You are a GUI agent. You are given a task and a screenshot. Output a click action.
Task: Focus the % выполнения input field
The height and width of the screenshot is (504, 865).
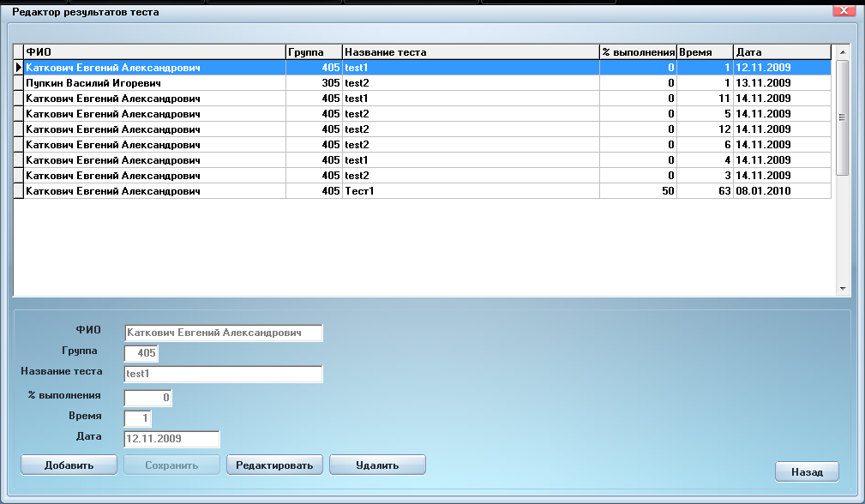pyautogui.click(x=147, y=398)
